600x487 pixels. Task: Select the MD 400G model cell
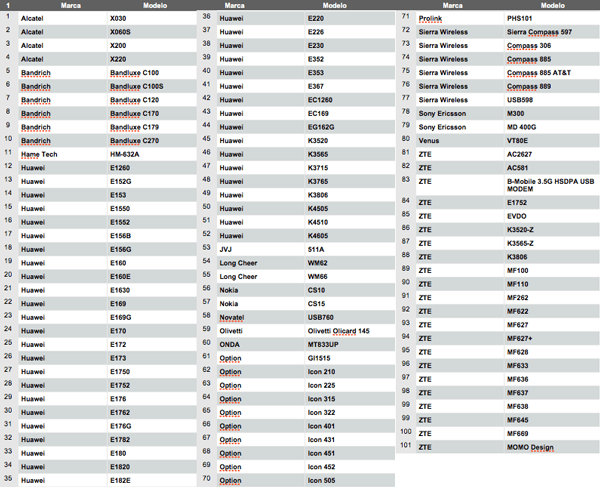click(552, 127)
